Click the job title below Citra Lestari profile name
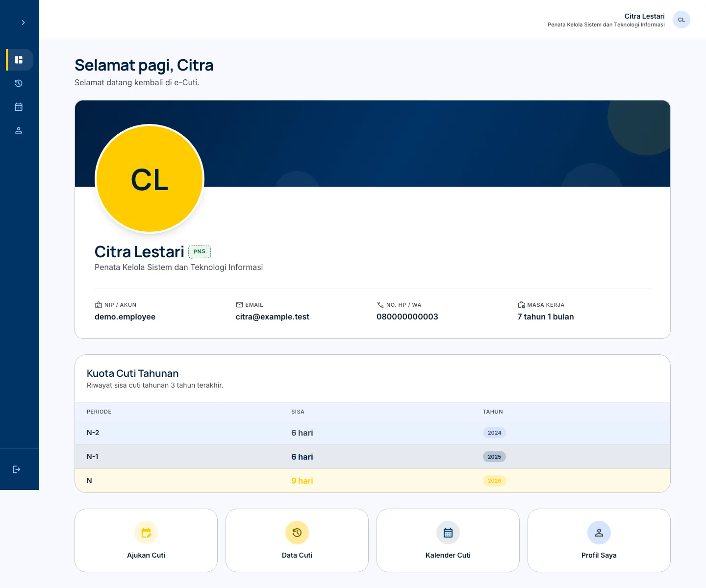706x588 pixels. [x=178, y=267]
